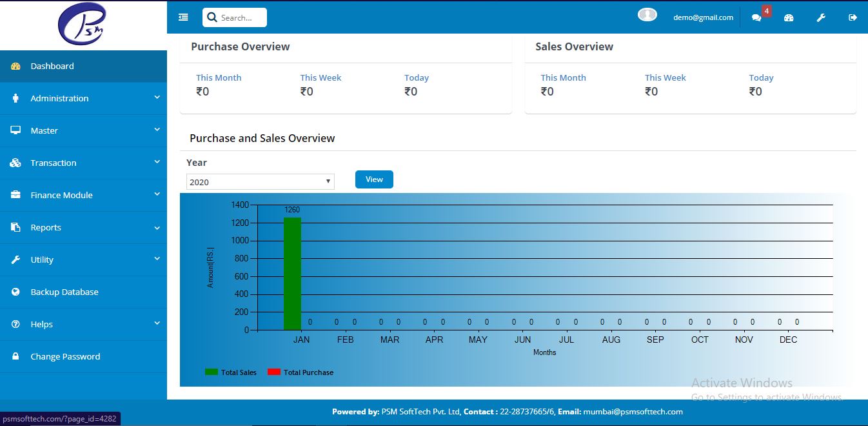The width and height of the screenshot is (868, 426).
Task: Toggle the sidebar hamburger menu icon
Action: [x=183, y=17]
